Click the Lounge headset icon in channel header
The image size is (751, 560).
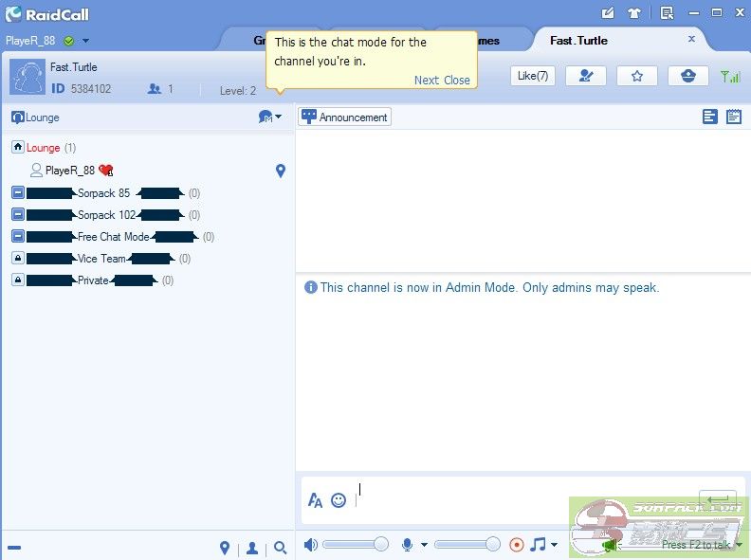coord(18,117)
